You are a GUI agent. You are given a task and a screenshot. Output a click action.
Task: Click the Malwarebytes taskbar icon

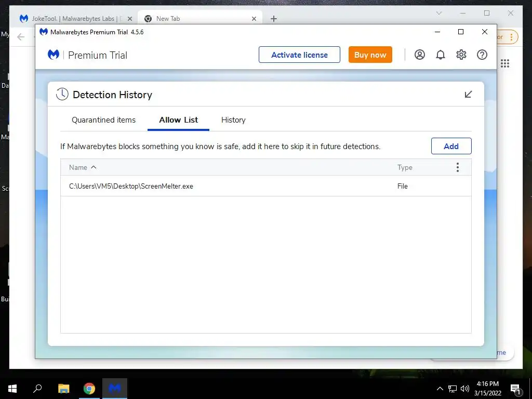115,389
